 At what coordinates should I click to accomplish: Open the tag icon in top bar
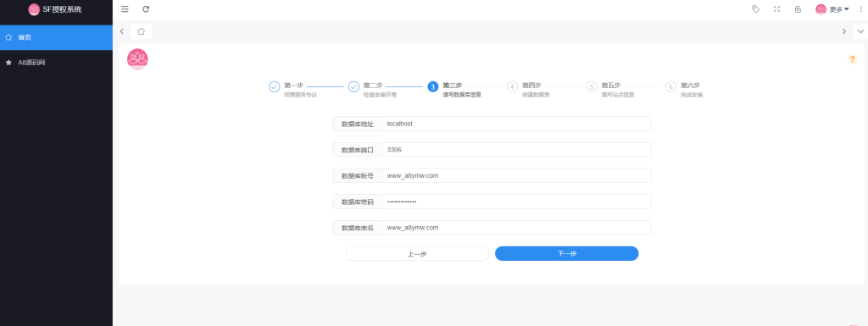[x=755, y=8]
